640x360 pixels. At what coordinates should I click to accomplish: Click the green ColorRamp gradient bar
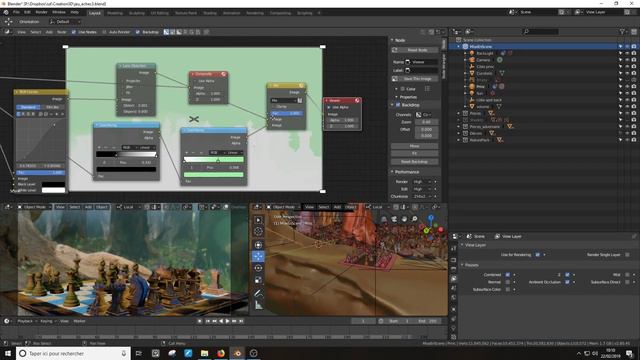click(x=214, y=160)
